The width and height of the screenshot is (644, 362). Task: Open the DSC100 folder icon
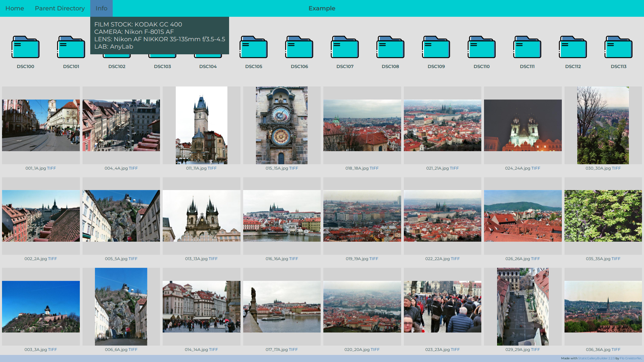pyautogui.click(x=25, y=47)
